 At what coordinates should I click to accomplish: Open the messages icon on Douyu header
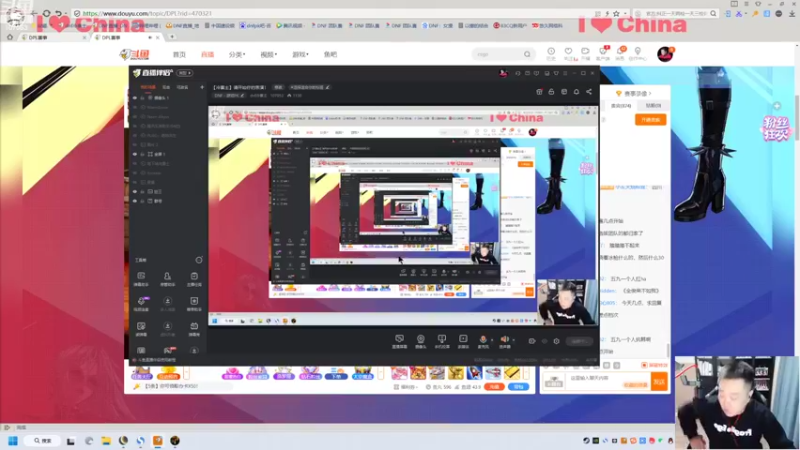click(620, 53)
